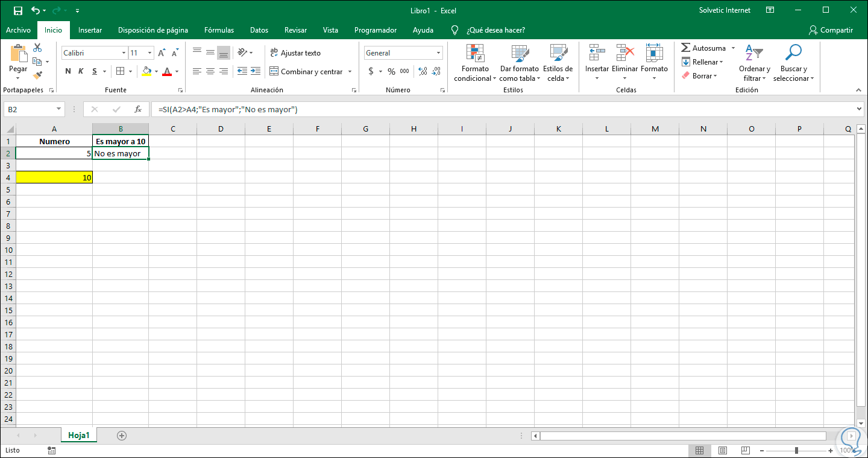Image resolution: width=868 pixels, height=458 pixels.
Task: Toggle Italic (K) formatting
Action: pos(81,71)
